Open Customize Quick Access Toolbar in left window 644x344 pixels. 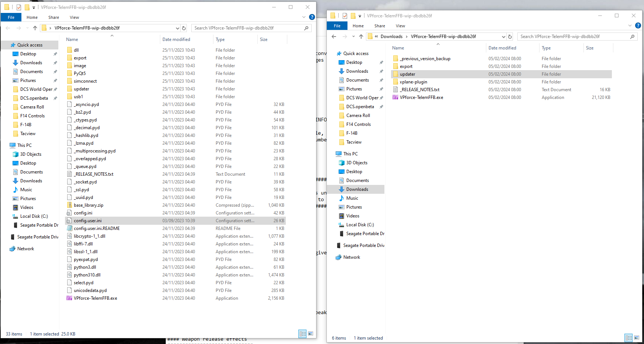pyautogui.click(x=34, y=7)
